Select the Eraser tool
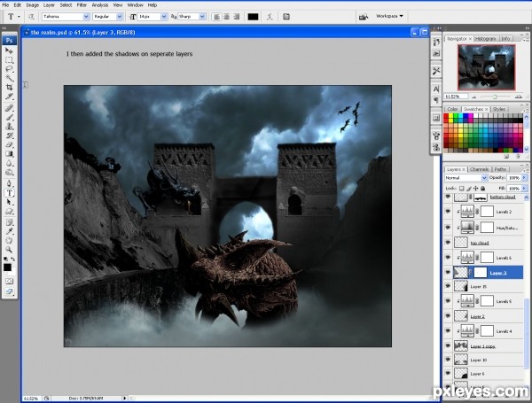Screen dimensions: 532x403 coord(9,144)
